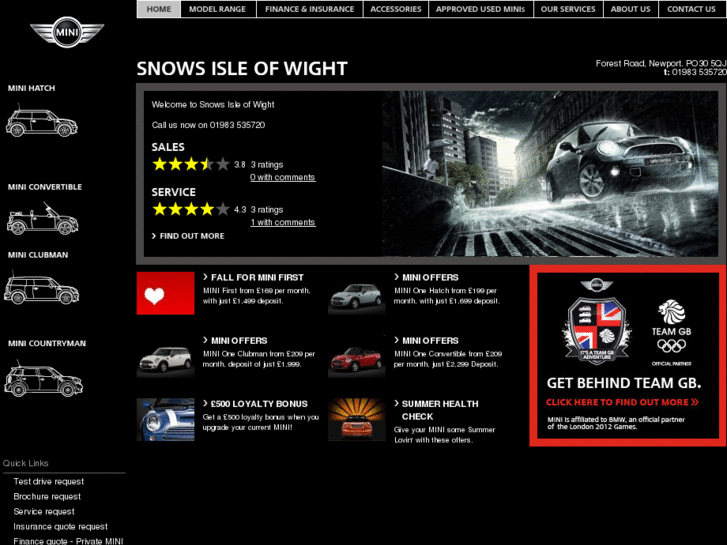The image size is (727, 545).
Task: Click MINI CLUBMAN label
Action: coord(38,255)
